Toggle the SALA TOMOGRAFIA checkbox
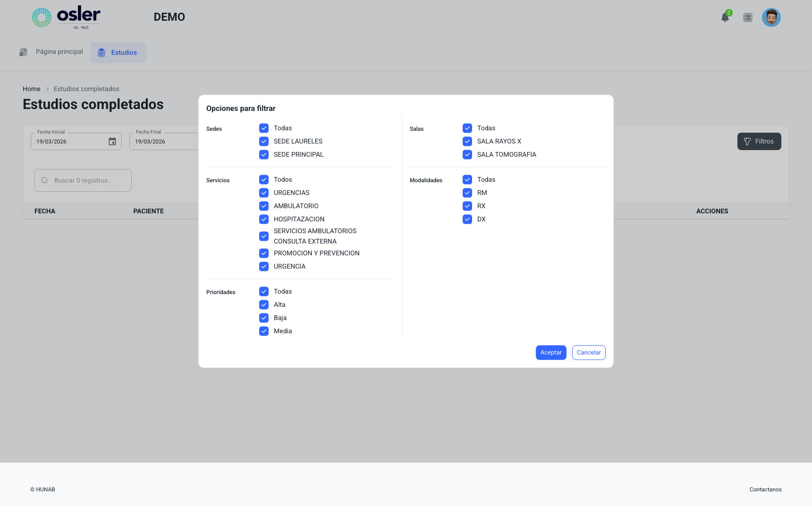The height and width of the screenshot is (506, 812). [467, 154]
